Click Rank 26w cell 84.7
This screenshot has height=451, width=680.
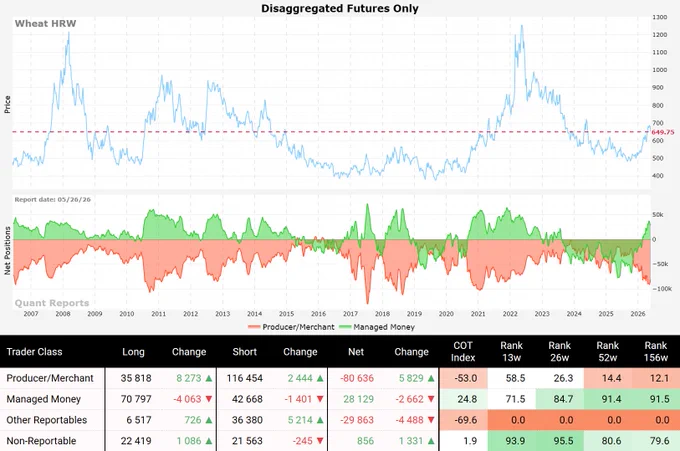tap(560, 399)
